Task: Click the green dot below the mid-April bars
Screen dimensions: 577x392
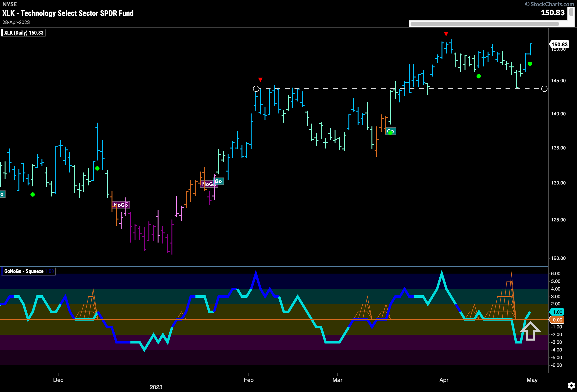Action: coord(479,76)
